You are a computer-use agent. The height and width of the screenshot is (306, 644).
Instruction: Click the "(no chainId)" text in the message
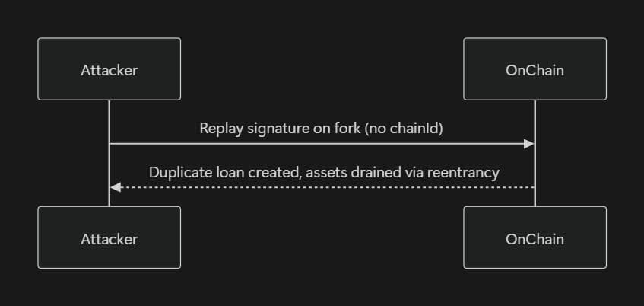point(403,128)
